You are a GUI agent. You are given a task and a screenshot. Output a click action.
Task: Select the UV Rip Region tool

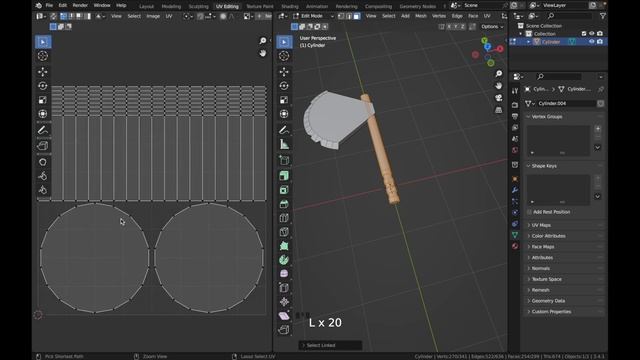tap(43, 146)
